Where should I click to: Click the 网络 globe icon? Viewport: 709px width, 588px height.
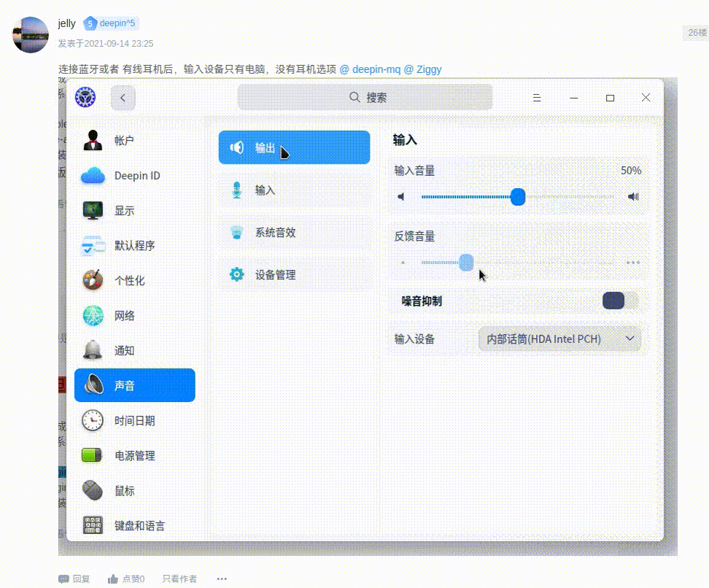coord(93,316)
